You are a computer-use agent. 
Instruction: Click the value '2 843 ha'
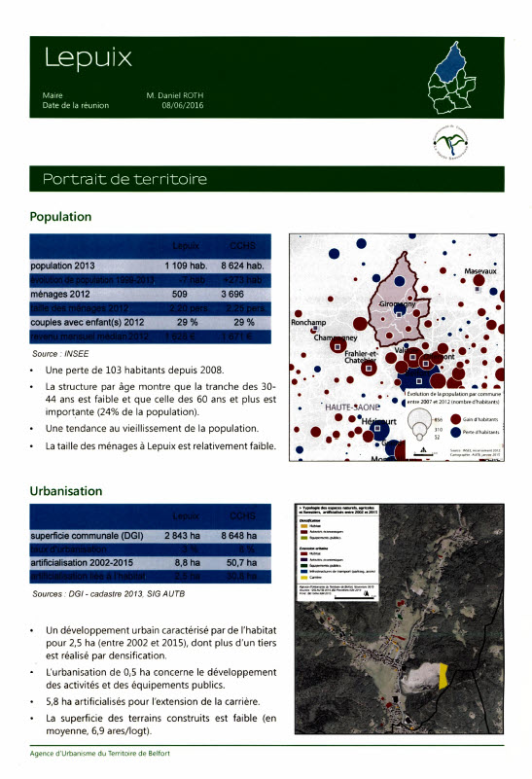(x=182, y=536)
